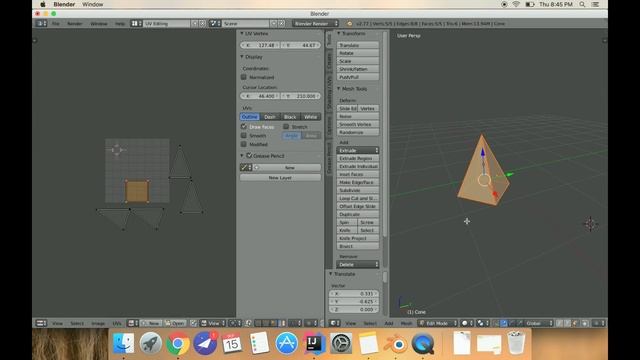Toggle the 3D manipulator widget icon
This screenshot has width=640, height=360.
point(496,323)
